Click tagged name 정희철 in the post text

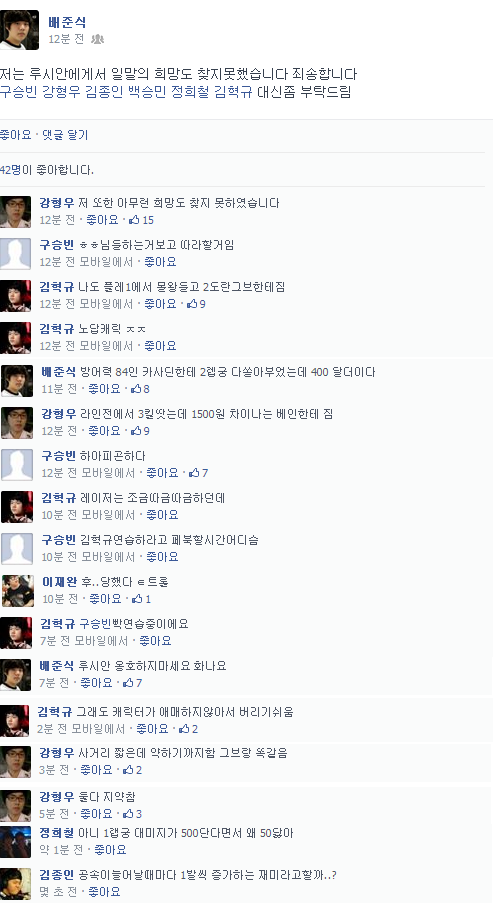click(190, 92)
